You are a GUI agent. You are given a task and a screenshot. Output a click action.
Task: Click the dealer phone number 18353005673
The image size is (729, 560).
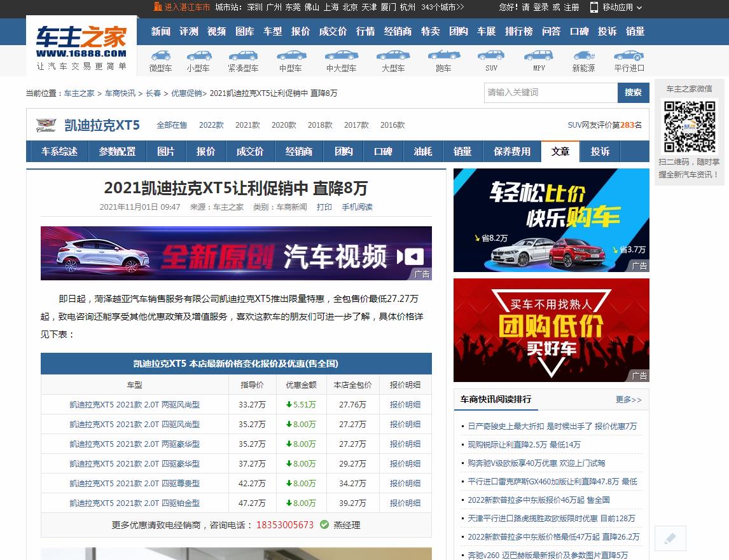[285, 524]
